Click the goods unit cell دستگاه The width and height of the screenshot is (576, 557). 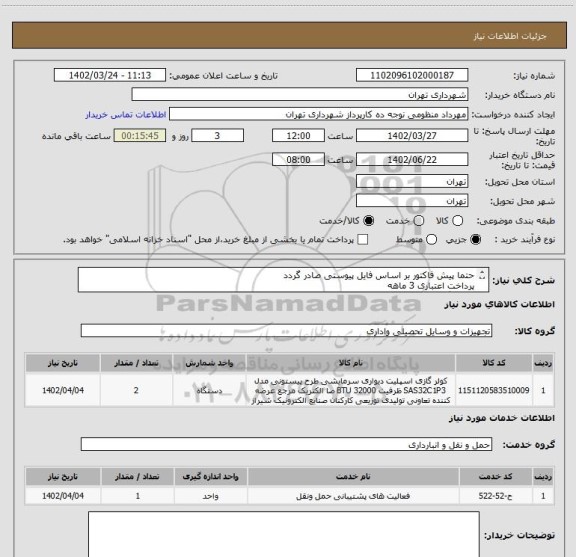tap(209, 390)
